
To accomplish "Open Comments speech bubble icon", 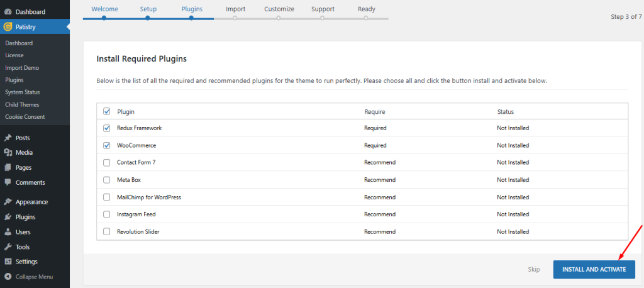I will (x=8, y=182).
